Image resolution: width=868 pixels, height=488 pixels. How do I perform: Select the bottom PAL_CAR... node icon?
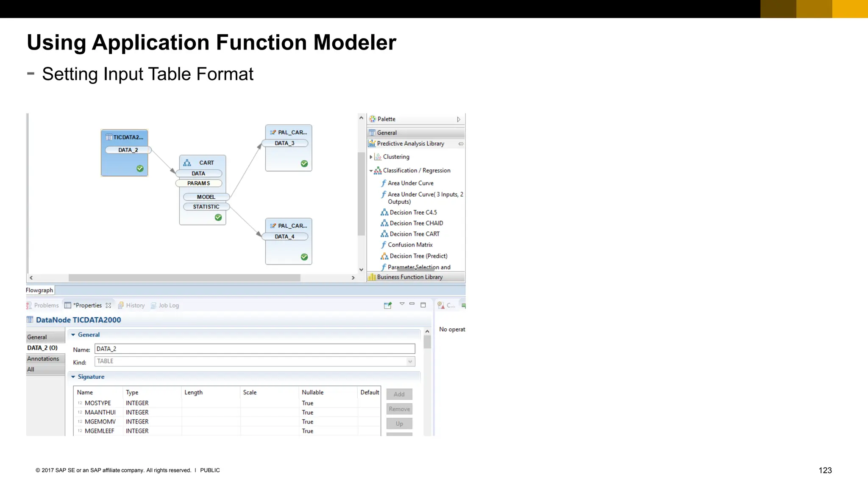273,226
